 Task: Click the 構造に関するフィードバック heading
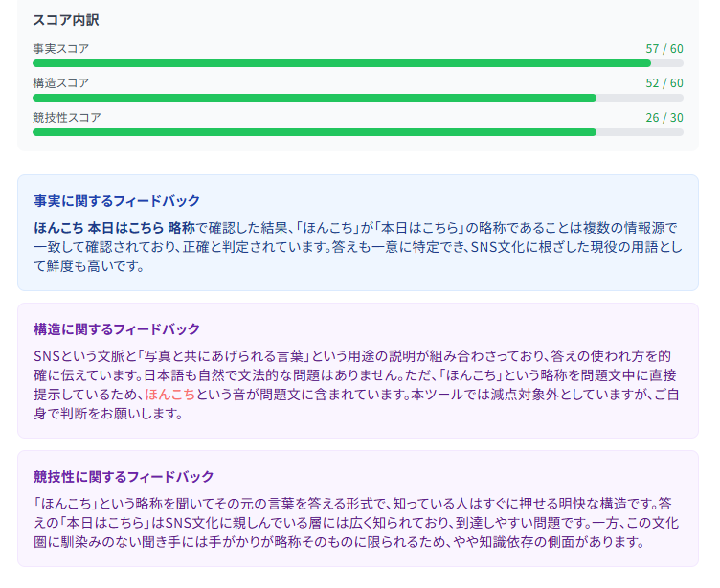[x=117, y=328]
